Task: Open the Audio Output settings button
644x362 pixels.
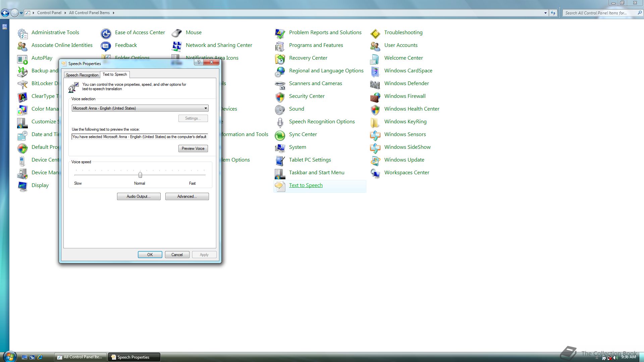Action: 139,196
